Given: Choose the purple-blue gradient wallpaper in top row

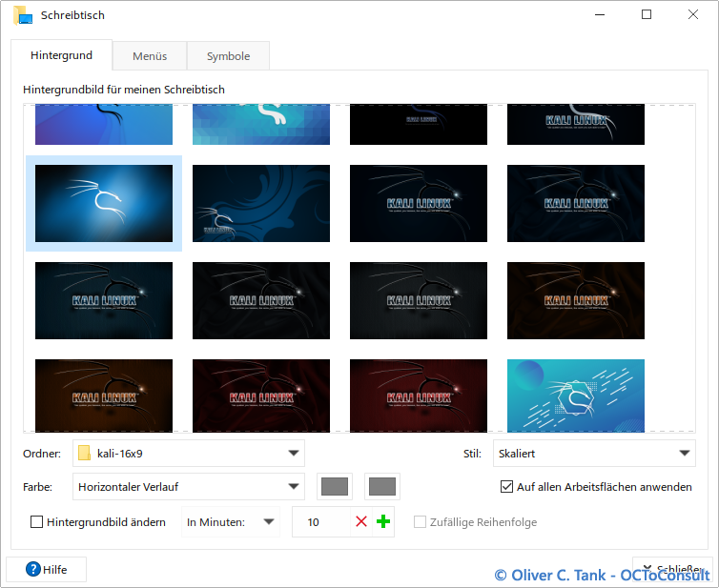Looking at the screenshot, I should click(104, 124).
